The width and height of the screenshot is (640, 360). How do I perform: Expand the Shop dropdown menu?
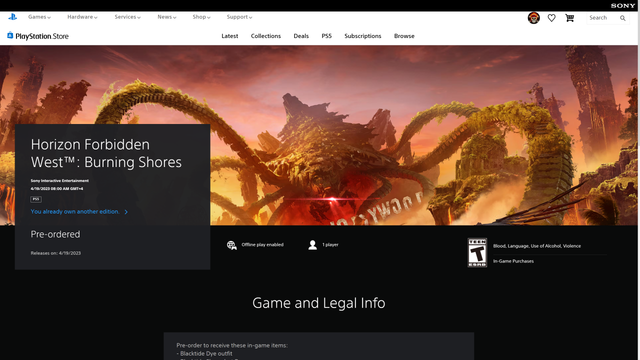tap(201, 17)
